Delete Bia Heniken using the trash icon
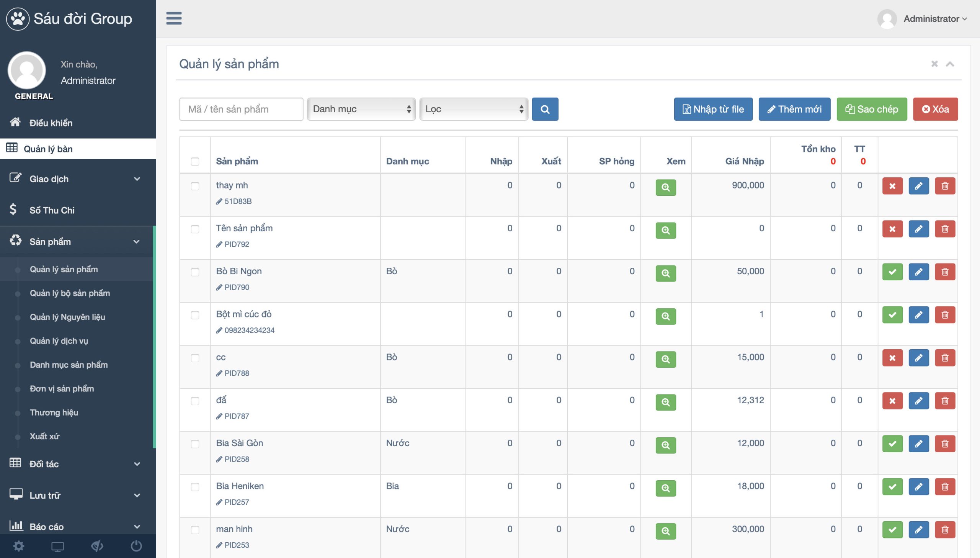This screenshot has height=558, width=980. point(945,487)
